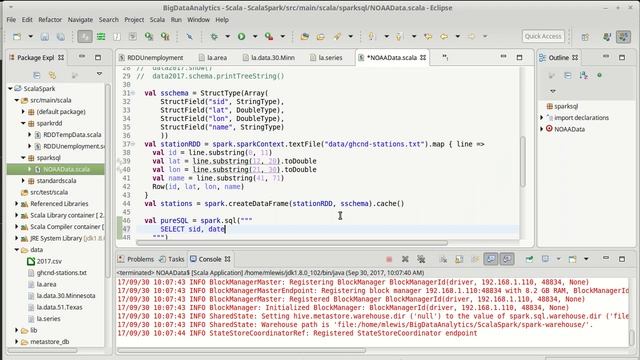Click the Run External Tools icon

[269, 36]
